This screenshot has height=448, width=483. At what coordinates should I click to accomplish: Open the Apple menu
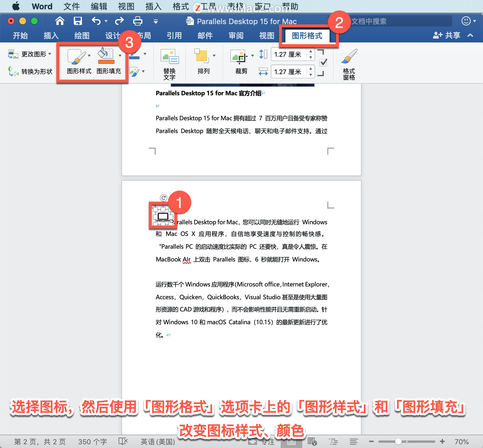click(x=16, y=6)
